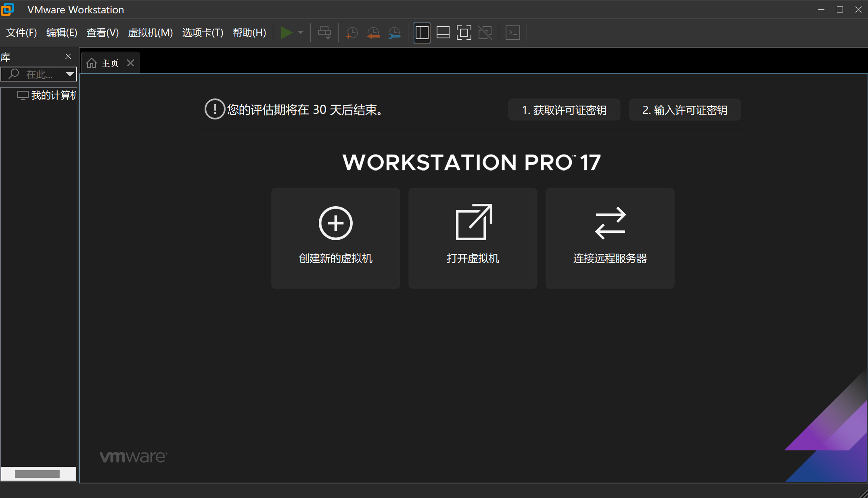
Task: Close the 库 library panel
Action: pos(68,56)
